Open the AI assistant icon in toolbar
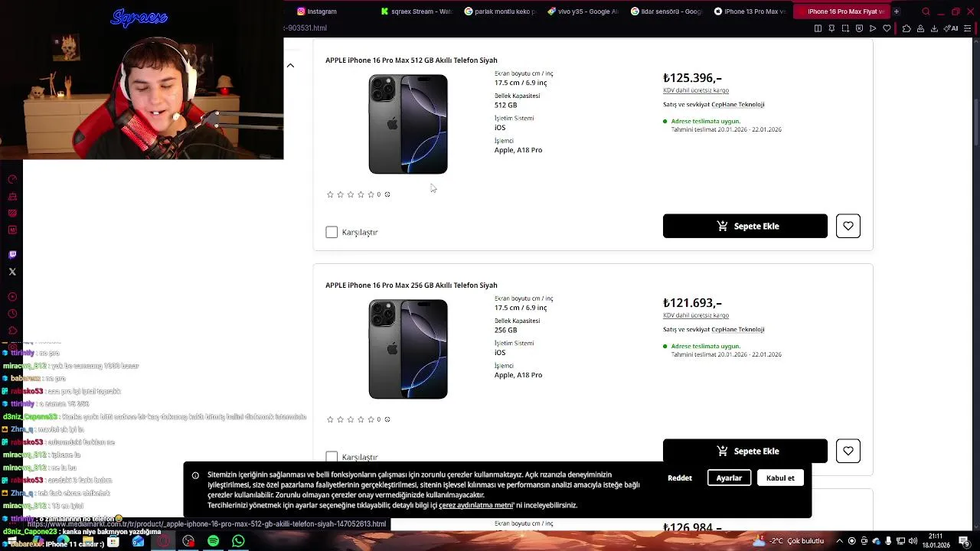This screenshot has width=980, height=551. pos(952,28)
